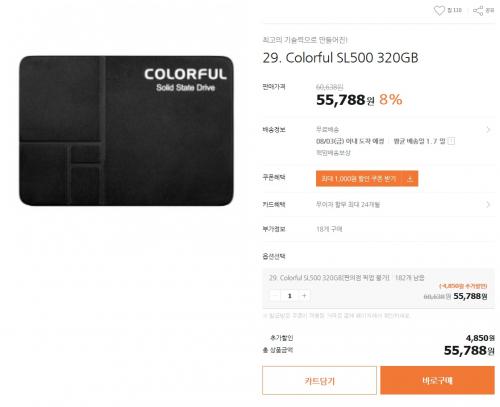
Task: Click the free shipping text
Action: (327, 129)
